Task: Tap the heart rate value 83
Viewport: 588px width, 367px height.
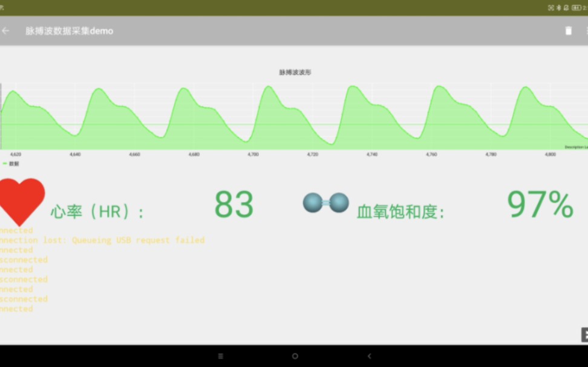Action: pyautogui.click(x=234, y=204)
